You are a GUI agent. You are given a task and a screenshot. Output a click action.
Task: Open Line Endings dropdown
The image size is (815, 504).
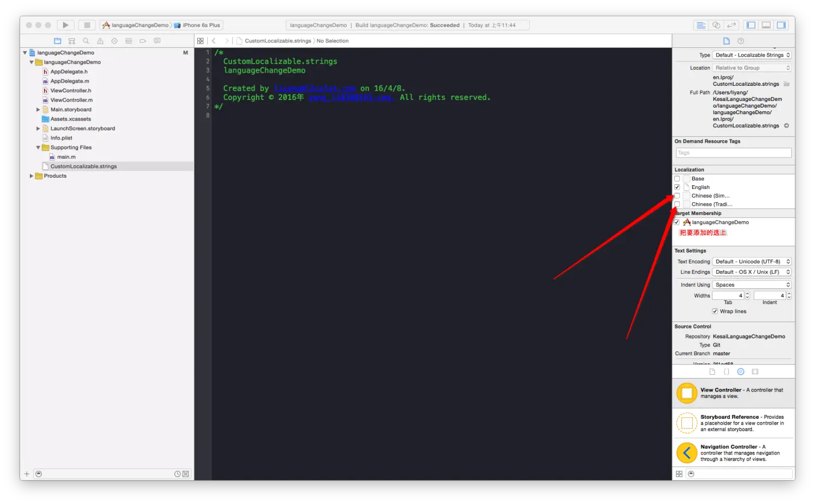point(752,272)
